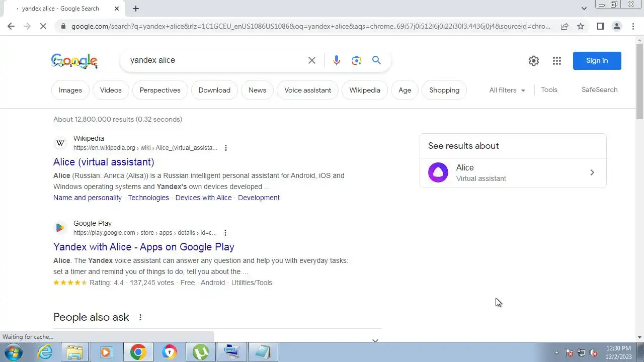Open Development sublink
The width and height of the screenshot is (644, 362).
click(259, 198)
